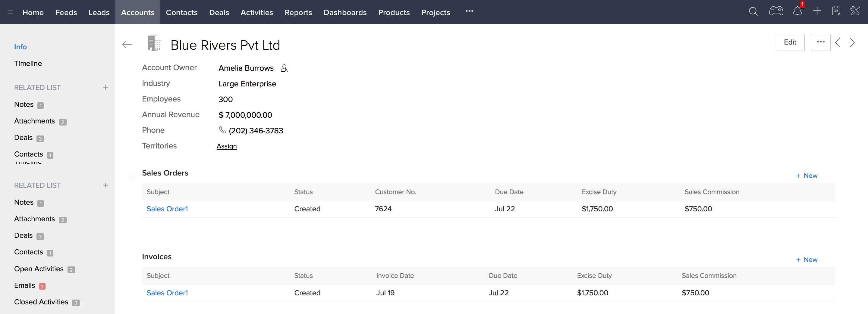Click the search magnifier icon
Viewport: 868px width, 314px height.
pyautogui.click(x=753, y=12)
